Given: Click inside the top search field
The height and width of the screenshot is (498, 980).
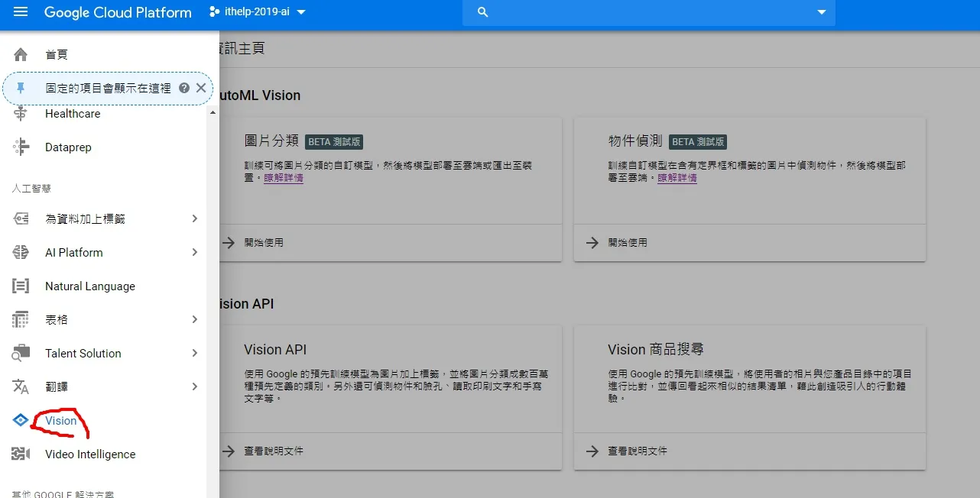Looking at the screenshot, I should [648, 12].
